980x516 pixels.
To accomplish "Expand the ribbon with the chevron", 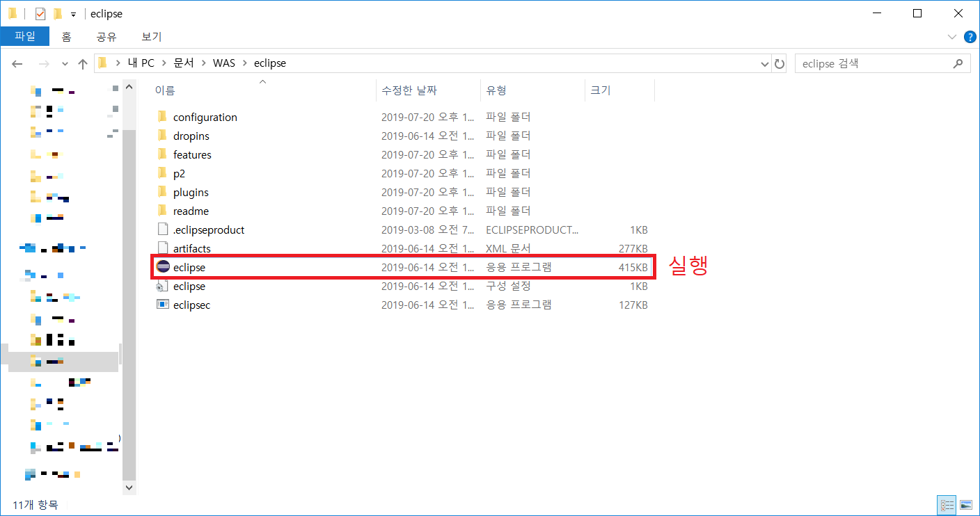I will pos(952,36).
